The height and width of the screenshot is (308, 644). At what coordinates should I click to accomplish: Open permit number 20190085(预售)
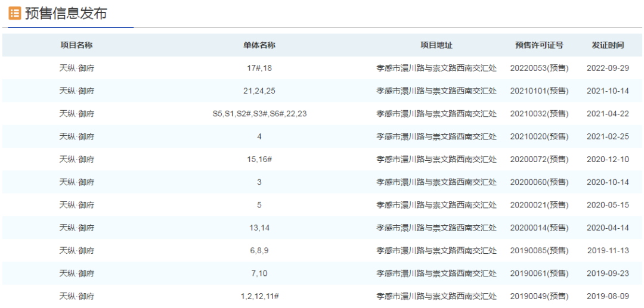pyautogui.click(x=539, y=250)
